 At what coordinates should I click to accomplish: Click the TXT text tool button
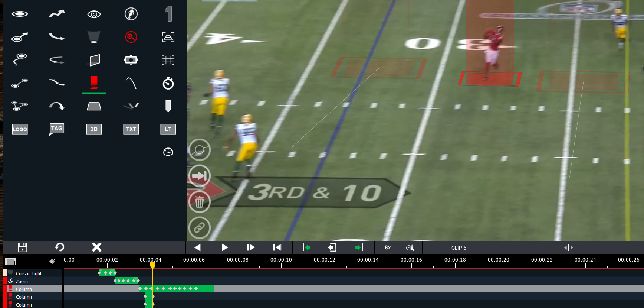click(131, 129)
